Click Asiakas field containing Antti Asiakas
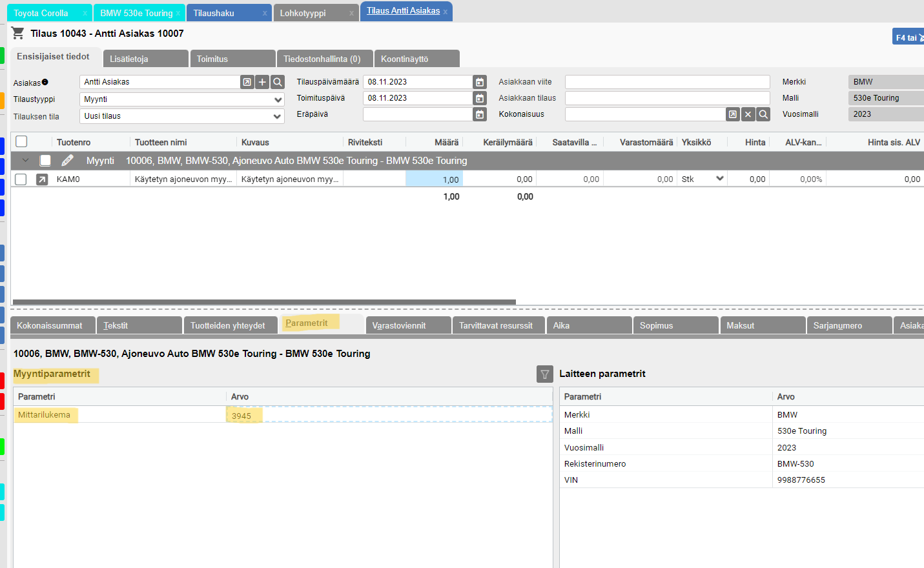 click(x=159, y=82)
